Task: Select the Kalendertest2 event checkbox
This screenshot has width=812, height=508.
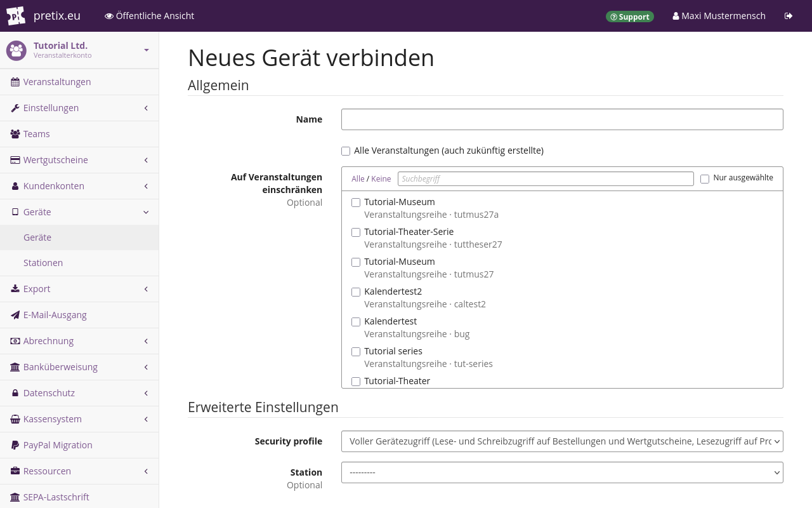Action: 356,292
